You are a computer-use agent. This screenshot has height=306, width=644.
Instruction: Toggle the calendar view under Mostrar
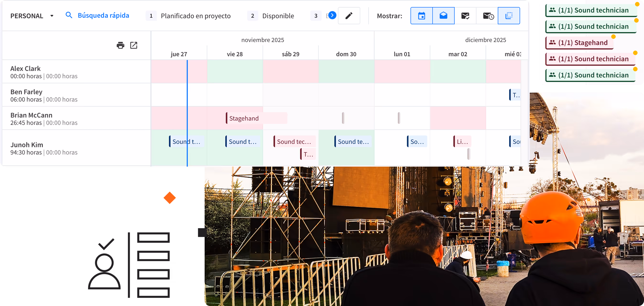pos(421,16)
